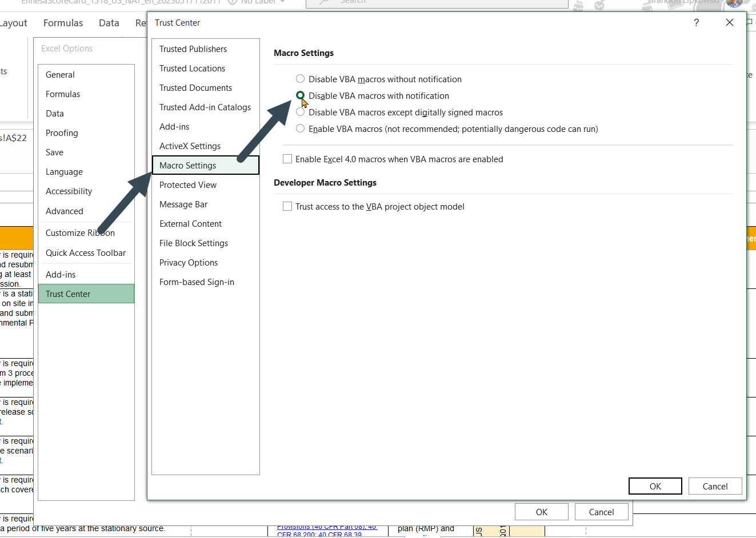Check "Enable Excel 4.0 macros when VBA macros are enabled"
756x538 pixels.
287,159
